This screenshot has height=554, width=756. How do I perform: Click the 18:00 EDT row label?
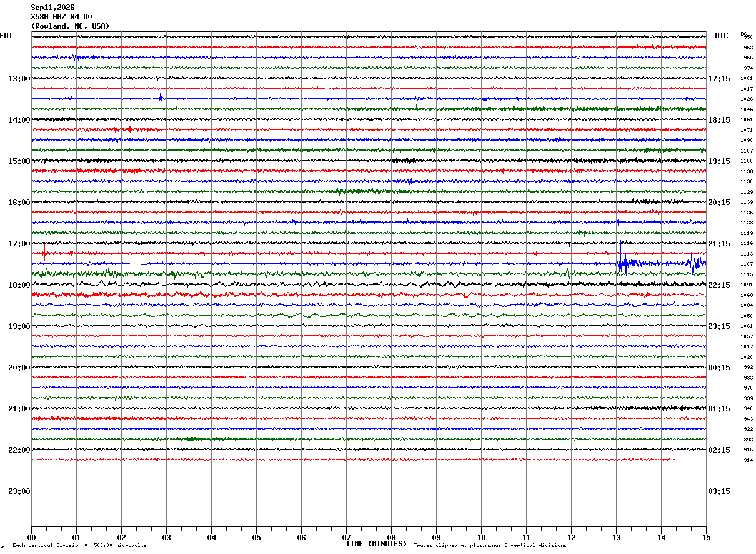click(x=19, y=285)
